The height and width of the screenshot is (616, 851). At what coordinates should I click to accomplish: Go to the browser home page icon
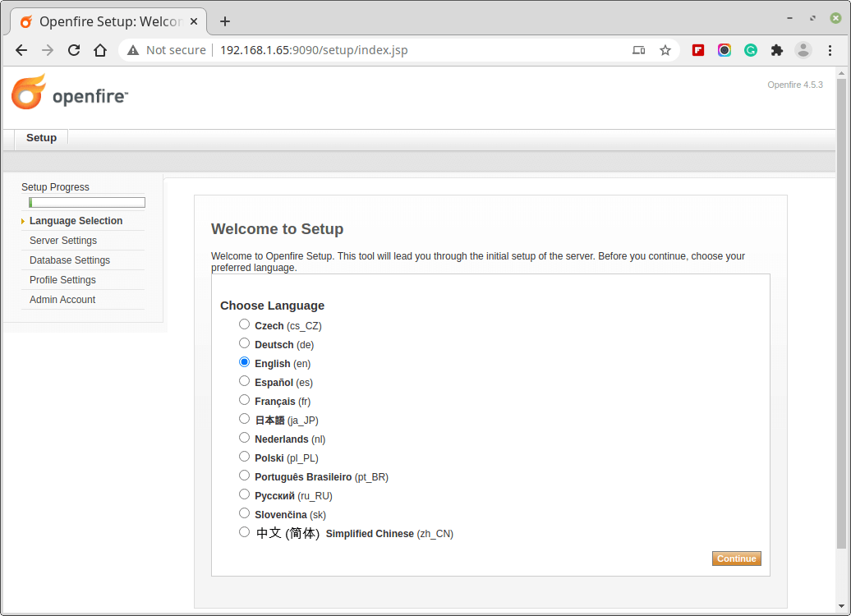[100, 50]
